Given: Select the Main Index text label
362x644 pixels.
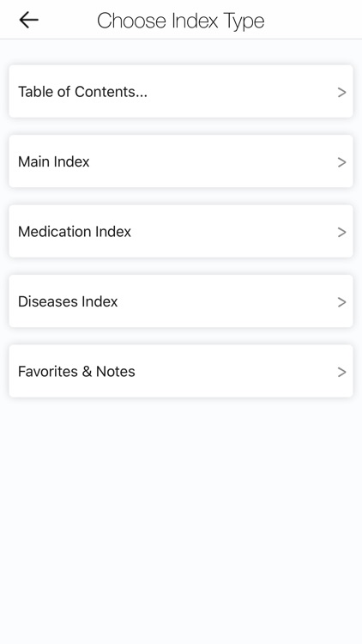Looking at the screenshot, I should click(x=54, y=161).
